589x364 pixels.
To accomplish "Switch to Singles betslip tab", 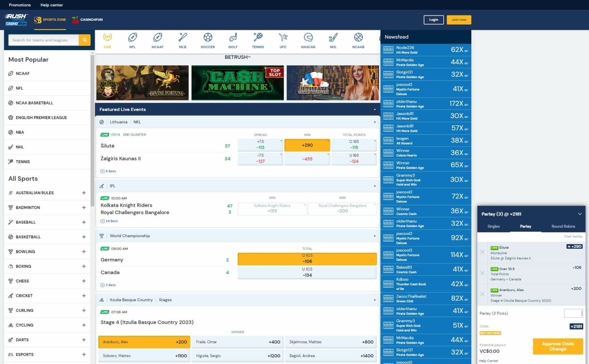I will click(x=494, y=226).
